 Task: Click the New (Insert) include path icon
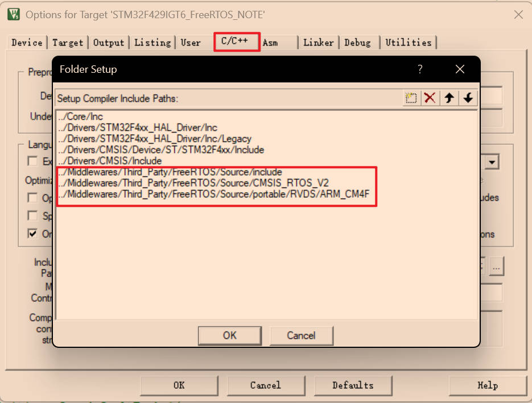[x=411, y=98]
